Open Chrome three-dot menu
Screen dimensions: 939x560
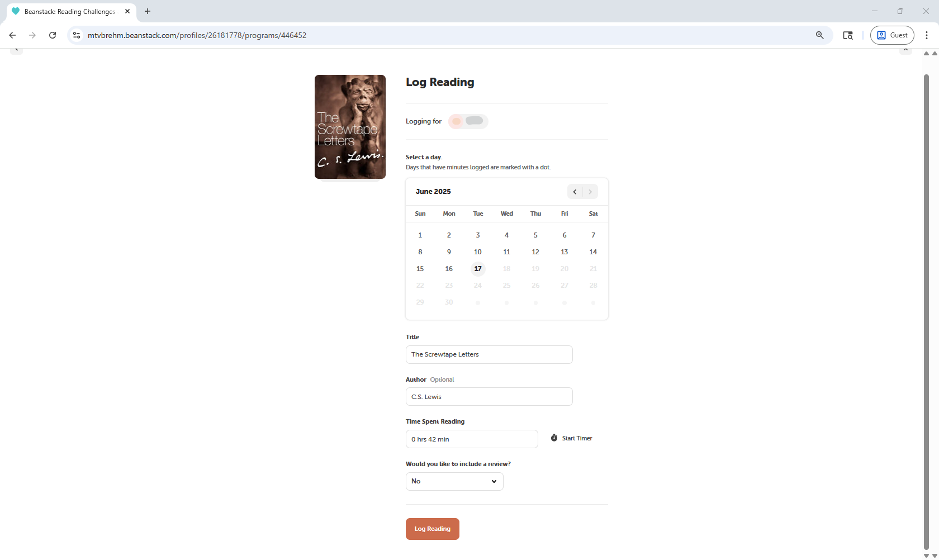(927, 35)
